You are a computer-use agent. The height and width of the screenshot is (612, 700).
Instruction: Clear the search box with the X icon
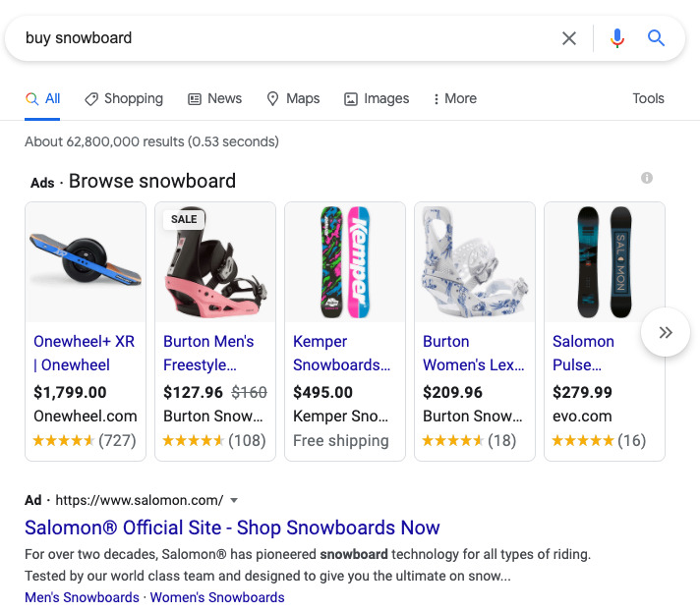[x=568, y=38]
